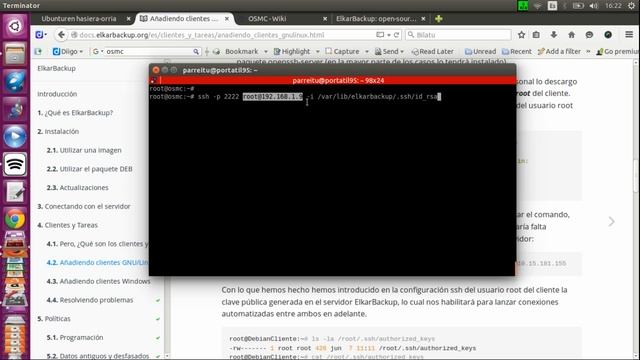Switch to ElkarBackup: open-sour... tab
Image resolution: width=640 pixels, height=360 pixels.
click(x=376, y=19)
